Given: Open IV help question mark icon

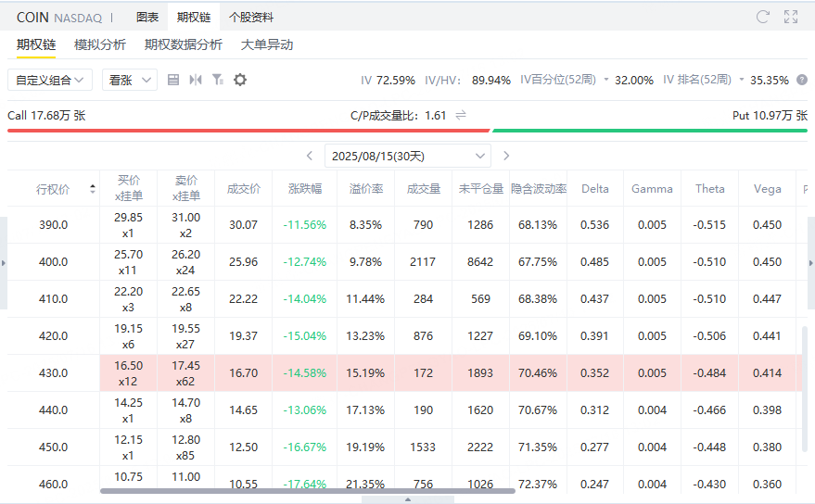Looking at the screenshot, I should pos(802,80).
